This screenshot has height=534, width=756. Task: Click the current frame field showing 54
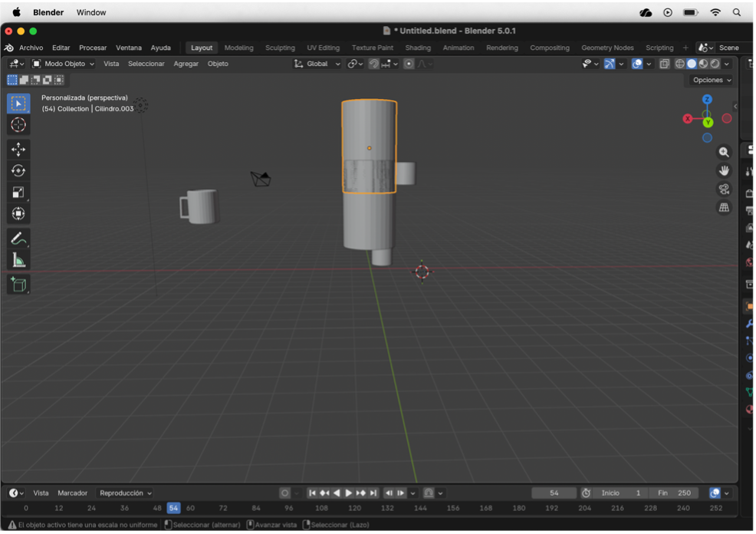(x=554, y=493)
